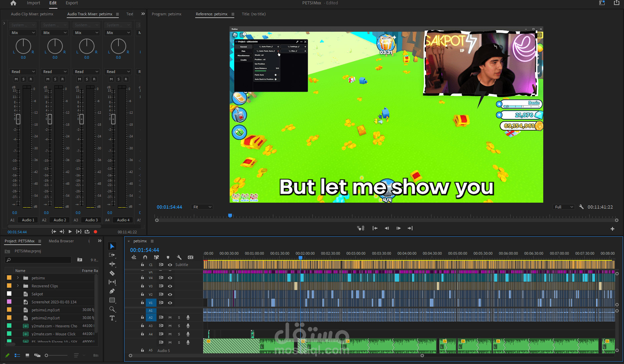Step forward one frame in Reference monitor
Screen dimensions: 624x364
point(398,228)
